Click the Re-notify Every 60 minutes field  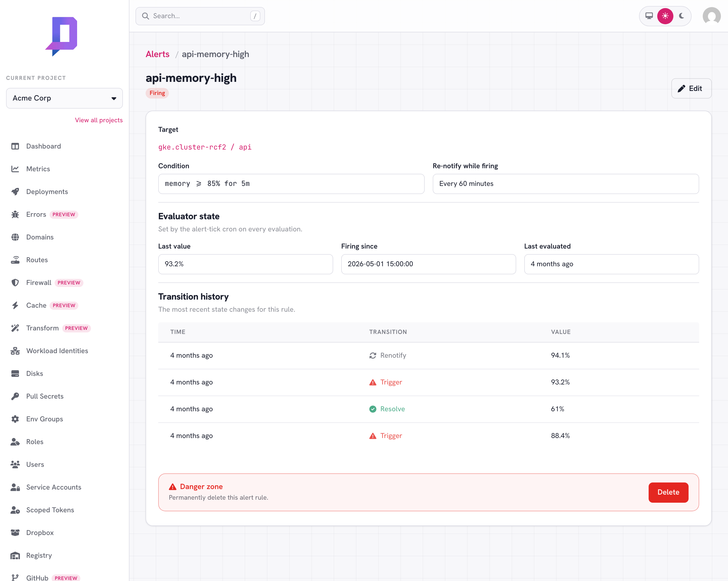(565, 184)
